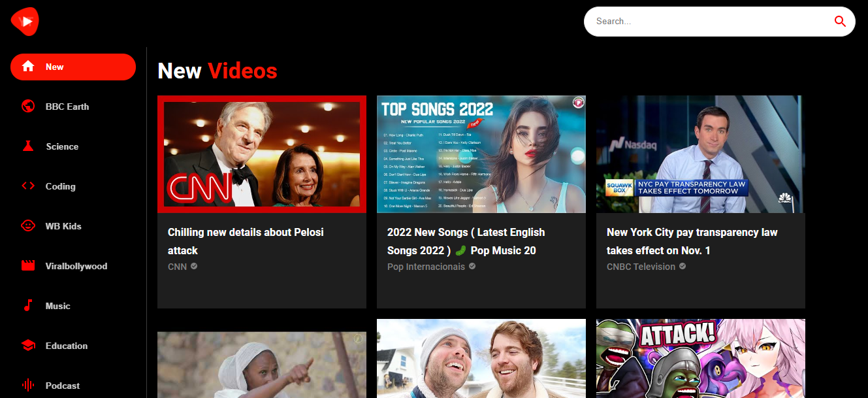Select the New category in sidebar

pos(73,67)
